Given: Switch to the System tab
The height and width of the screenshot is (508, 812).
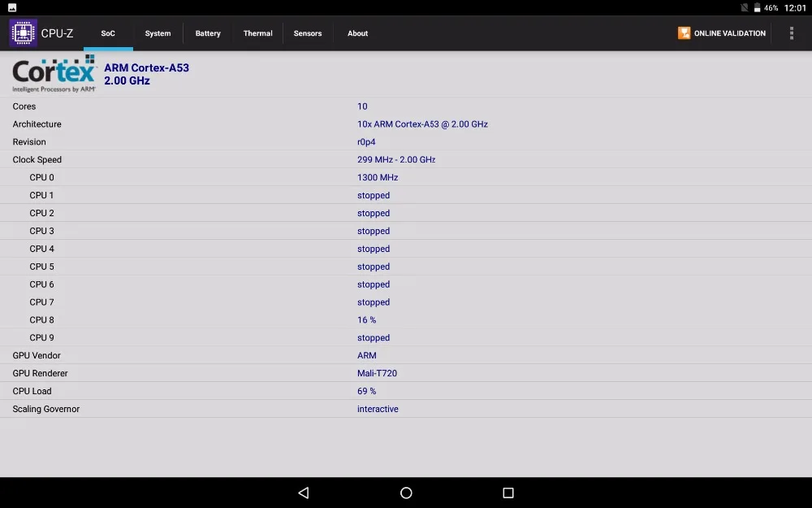Looking at the screenshot, I should [158, 33].
